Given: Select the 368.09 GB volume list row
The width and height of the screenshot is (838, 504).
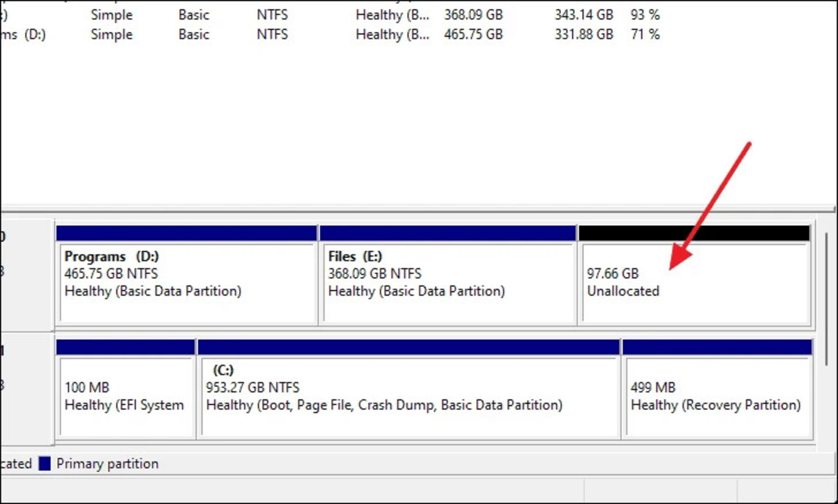Looking at the screenshot, I should coord(473,15).
